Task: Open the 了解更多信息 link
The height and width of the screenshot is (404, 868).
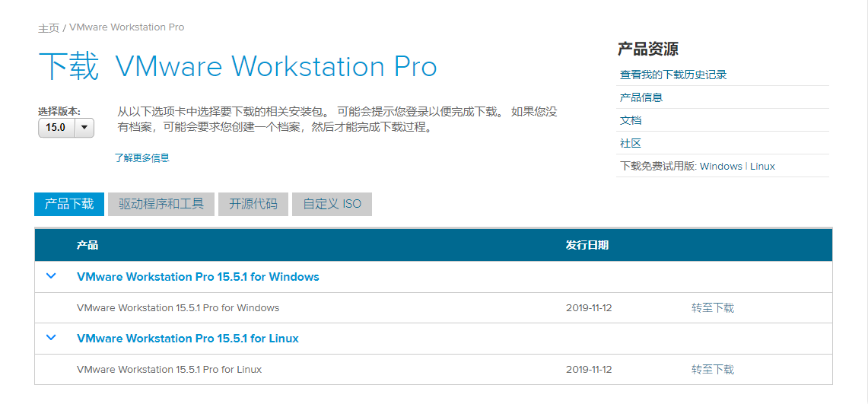Action: [141, 157]
